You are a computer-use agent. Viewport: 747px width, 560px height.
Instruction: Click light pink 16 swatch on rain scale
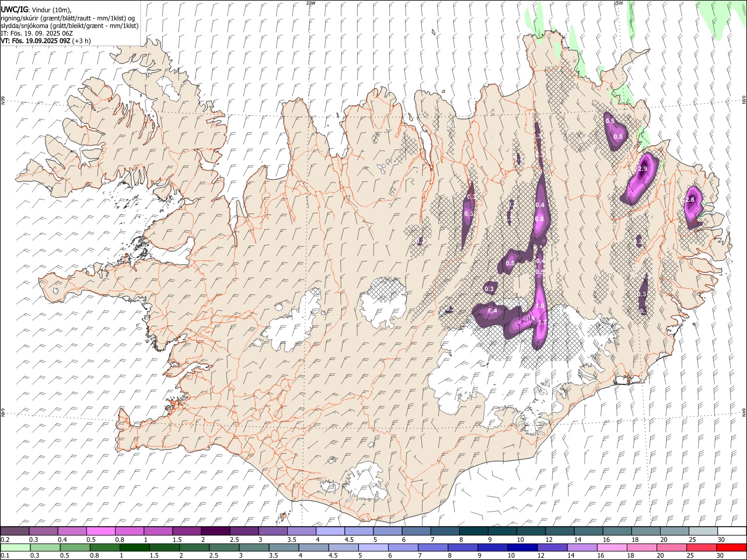point(611,547)
